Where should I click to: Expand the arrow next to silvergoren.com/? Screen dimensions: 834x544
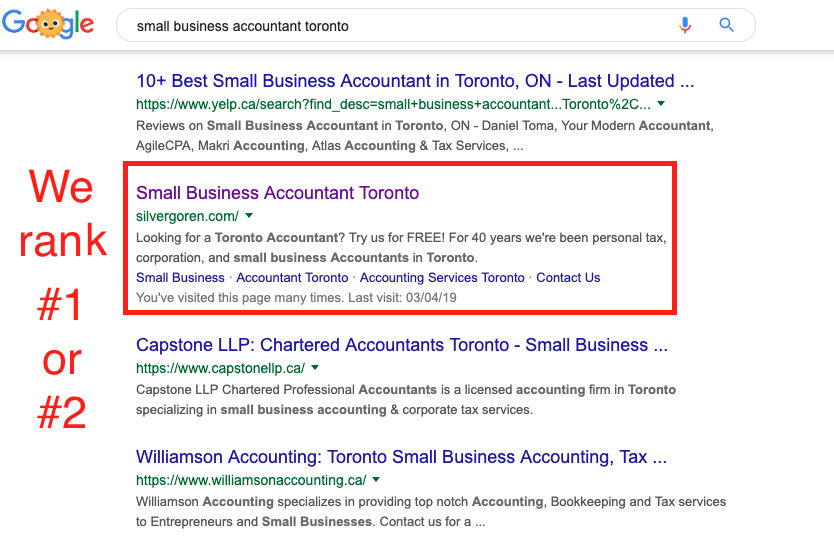[x=249, y=216]
